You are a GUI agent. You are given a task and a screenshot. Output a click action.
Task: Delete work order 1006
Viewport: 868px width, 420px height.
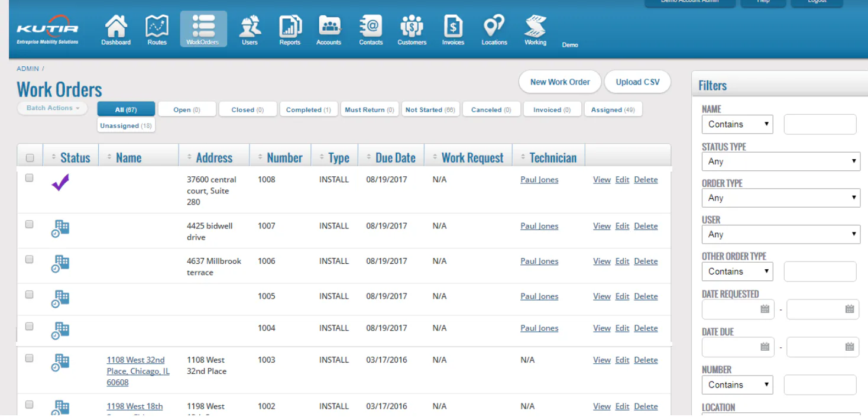pos(646,261)
